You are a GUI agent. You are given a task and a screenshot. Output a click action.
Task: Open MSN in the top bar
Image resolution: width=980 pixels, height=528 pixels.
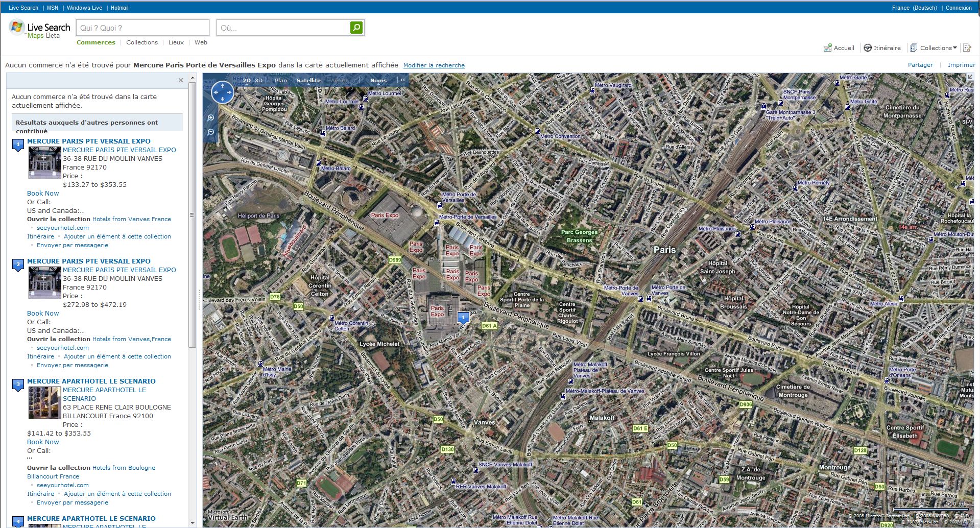pos(53,8)
